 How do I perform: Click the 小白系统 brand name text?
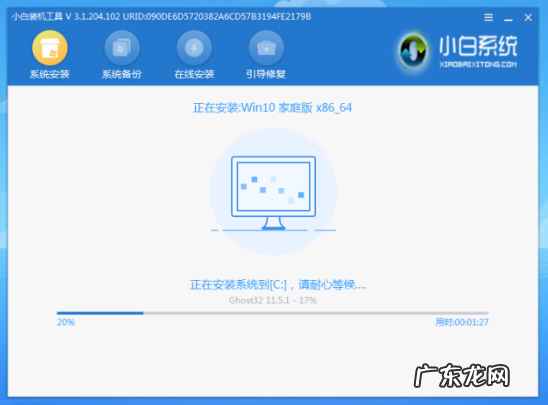(x=478, y=46)
